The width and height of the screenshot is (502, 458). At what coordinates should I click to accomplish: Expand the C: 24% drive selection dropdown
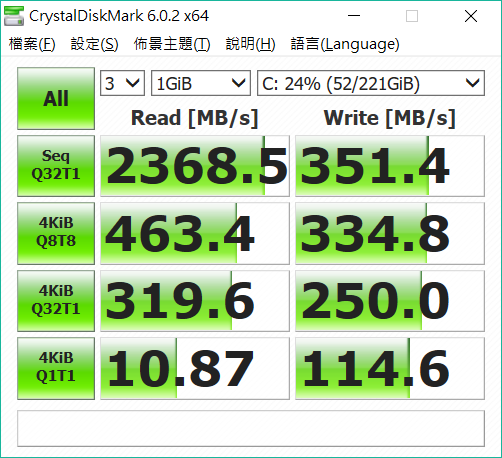371,83
